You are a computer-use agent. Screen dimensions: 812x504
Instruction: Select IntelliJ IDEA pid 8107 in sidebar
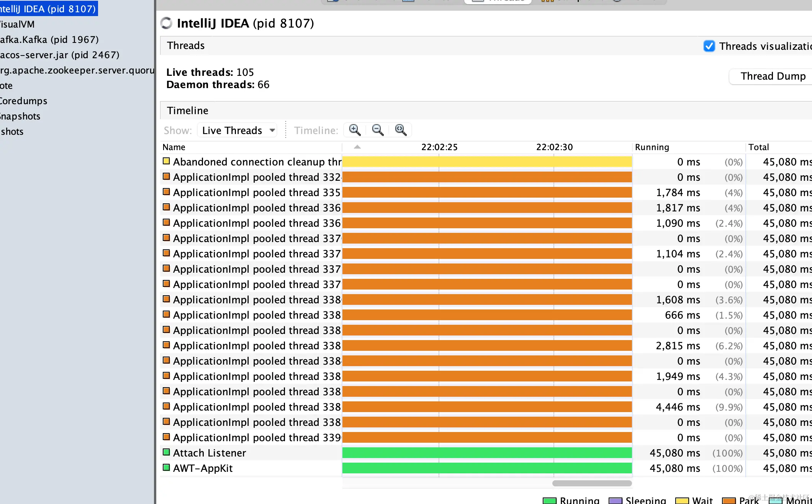(48, 9)
